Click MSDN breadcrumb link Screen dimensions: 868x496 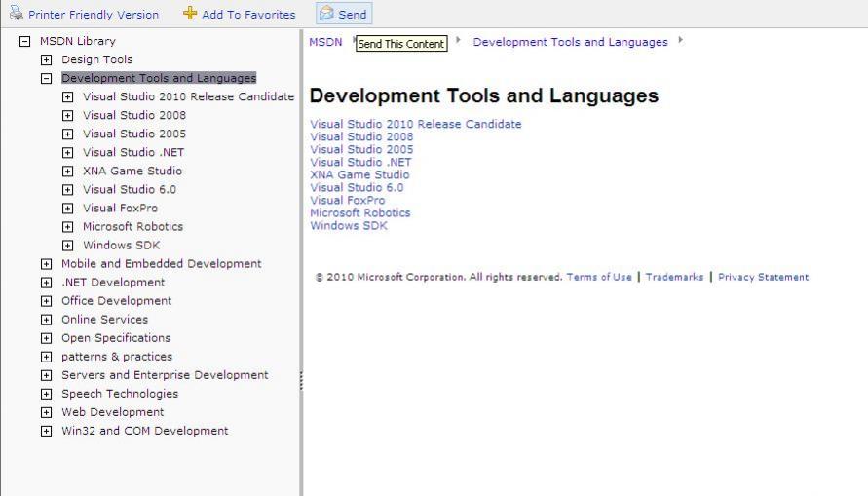[325, 42]
